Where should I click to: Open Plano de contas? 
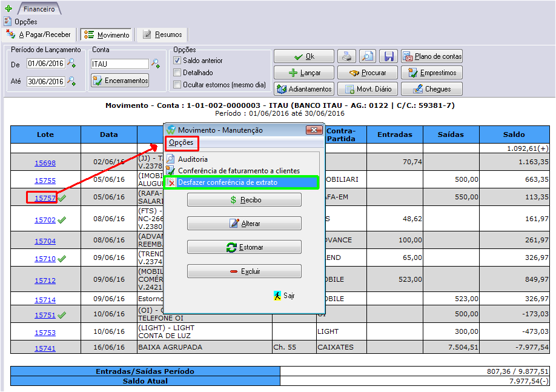pos(432,56)
